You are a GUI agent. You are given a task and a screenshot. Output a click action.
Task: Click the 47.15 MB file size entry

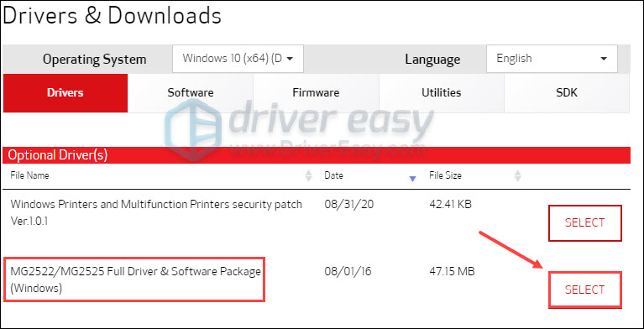pyautogui.click(x=452, y=271)
